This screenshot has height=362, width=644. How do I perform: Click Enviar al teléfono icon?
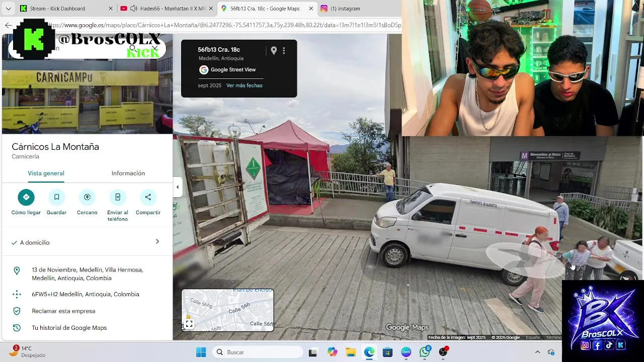coord(118,197)
